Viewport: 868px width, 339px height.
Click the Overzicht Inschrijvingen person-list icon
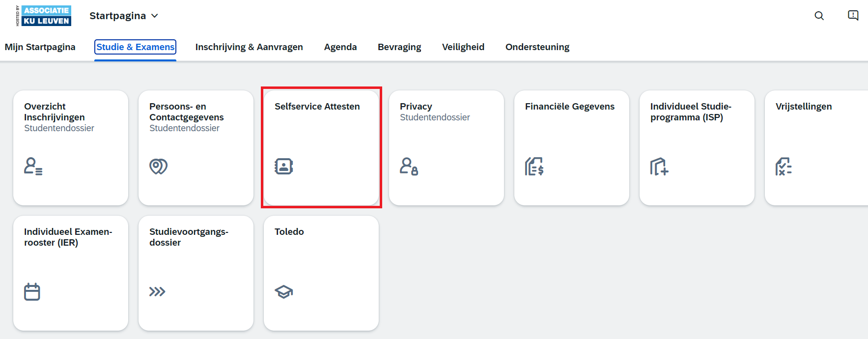point(33,167)
